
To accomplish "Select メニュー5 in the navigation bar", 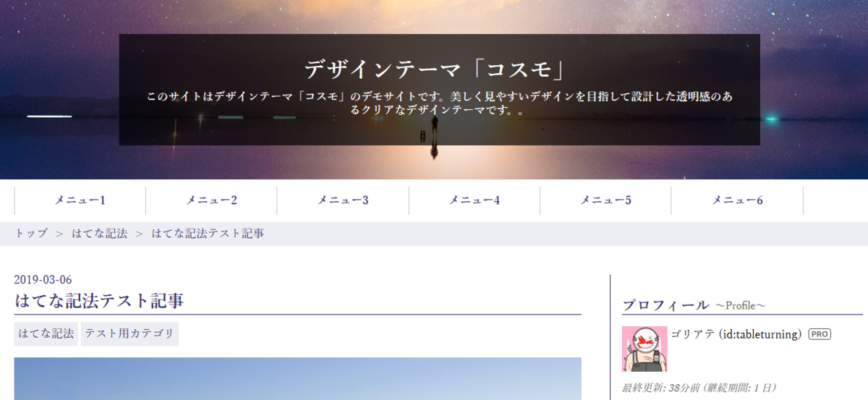I will 605,200.
